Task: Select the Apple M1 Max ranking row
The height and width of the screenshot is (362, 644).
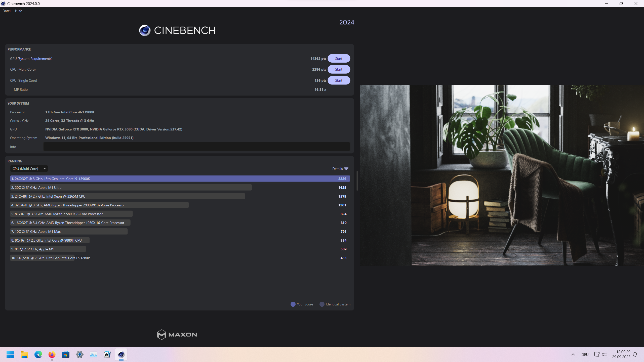Action: (x=180, y=232)
